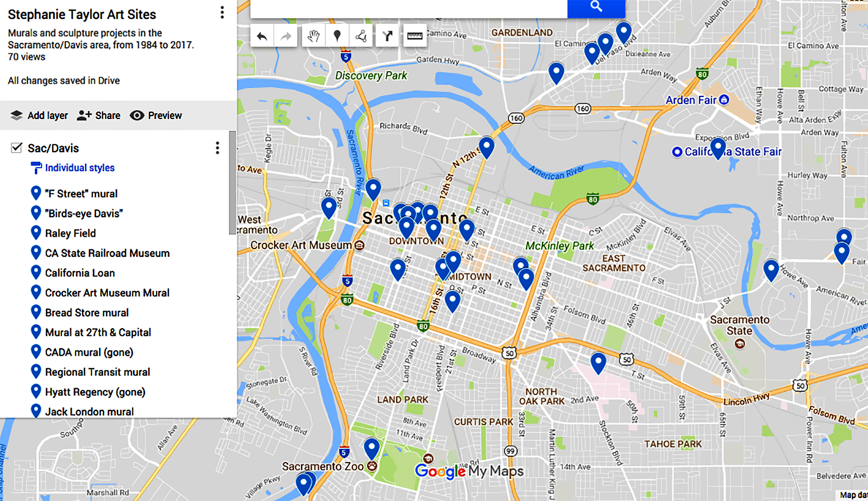Click the map description about murals and sculpture

101,39
